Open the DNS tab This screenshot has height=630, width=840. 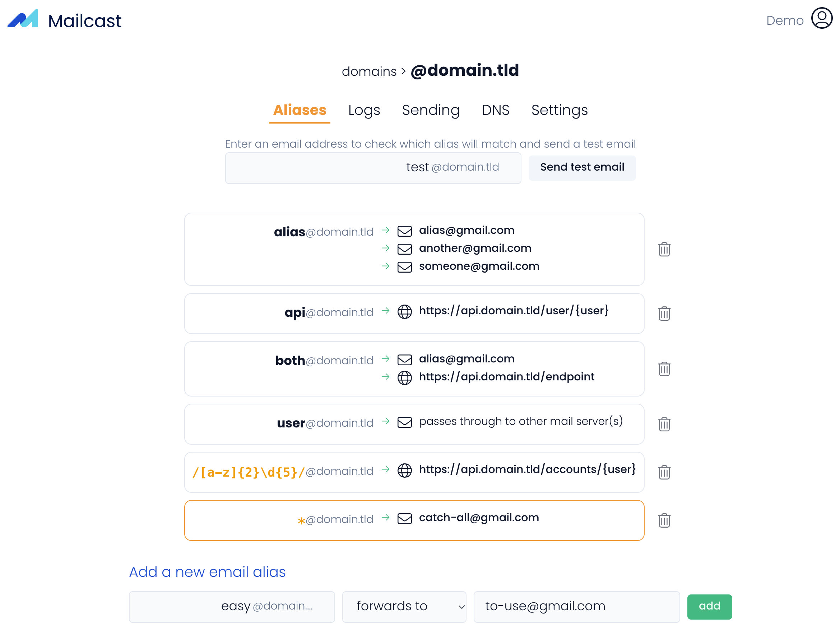495,110
